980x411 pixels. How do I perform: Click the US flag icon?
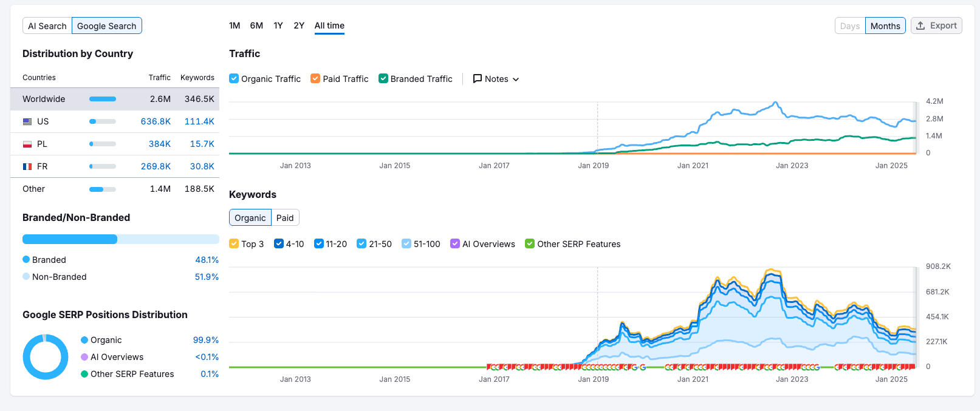click(27, 121)
